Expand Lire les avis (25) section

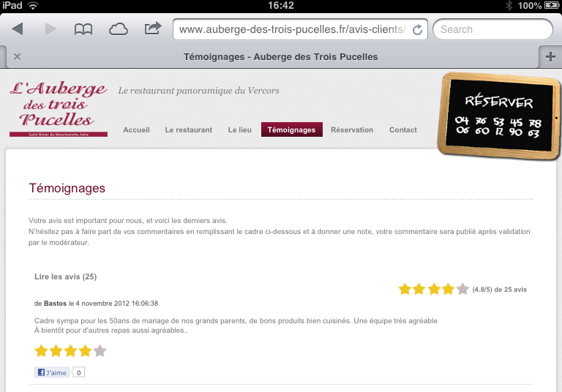click(x=66, y=276)
